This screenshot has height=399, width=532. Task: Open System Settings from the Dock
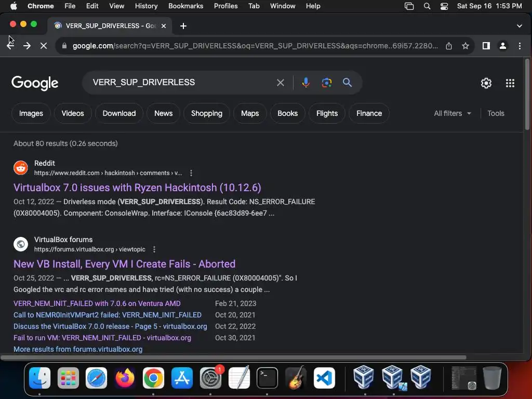coord(210,378)
